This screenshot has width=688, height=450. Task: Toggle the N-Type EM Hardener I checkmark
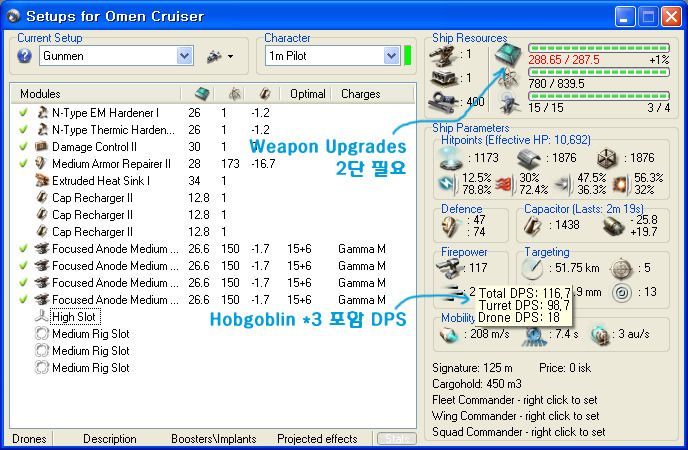click(x=23, y=113)
